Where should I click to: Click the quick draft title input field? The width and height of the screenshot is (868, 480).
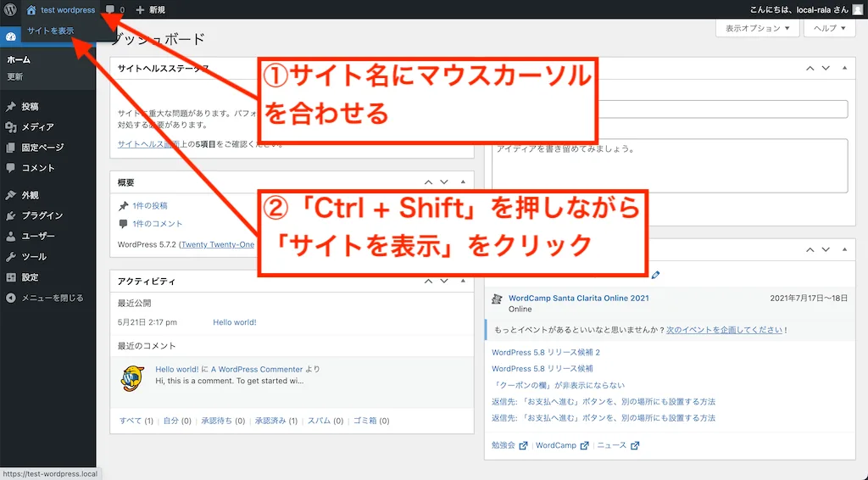pyautogui.click(x=670, y=109)
